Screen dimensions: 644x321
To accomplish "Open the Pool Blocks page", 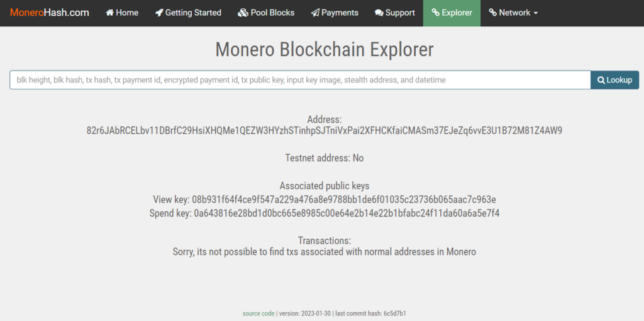I will tap(272, 13).
